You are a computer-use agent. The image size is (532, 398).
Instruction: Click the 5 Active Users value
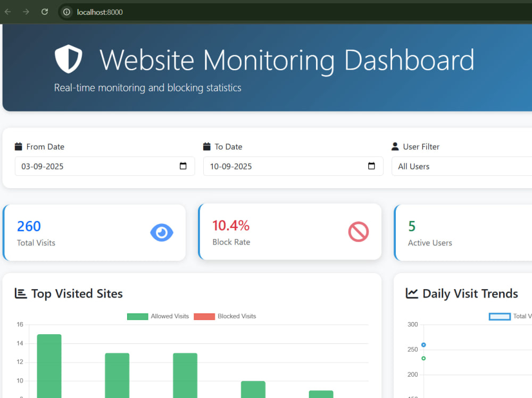[x=412, y=226]
